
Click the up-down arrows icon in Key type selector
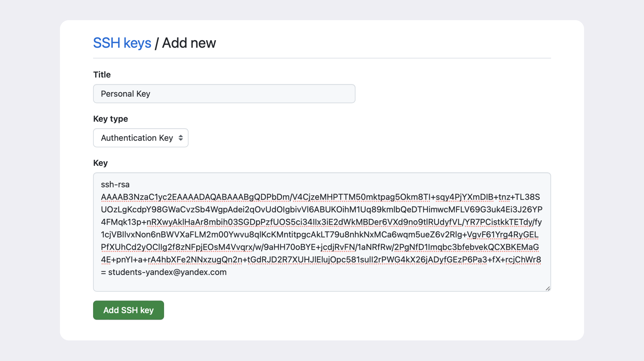(180, 138)
